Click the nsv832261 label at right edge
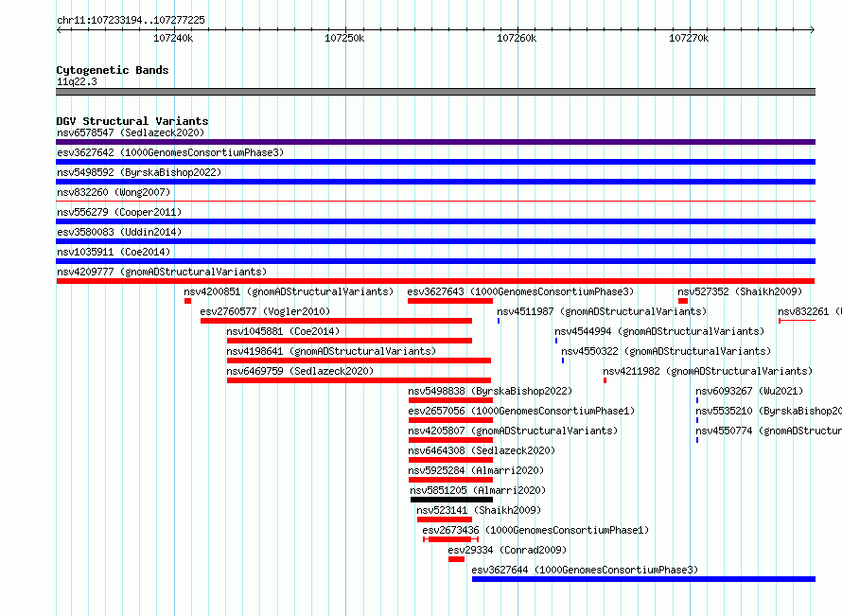The width and height of the screenshot is (842, 616). (x=810, y=311)
